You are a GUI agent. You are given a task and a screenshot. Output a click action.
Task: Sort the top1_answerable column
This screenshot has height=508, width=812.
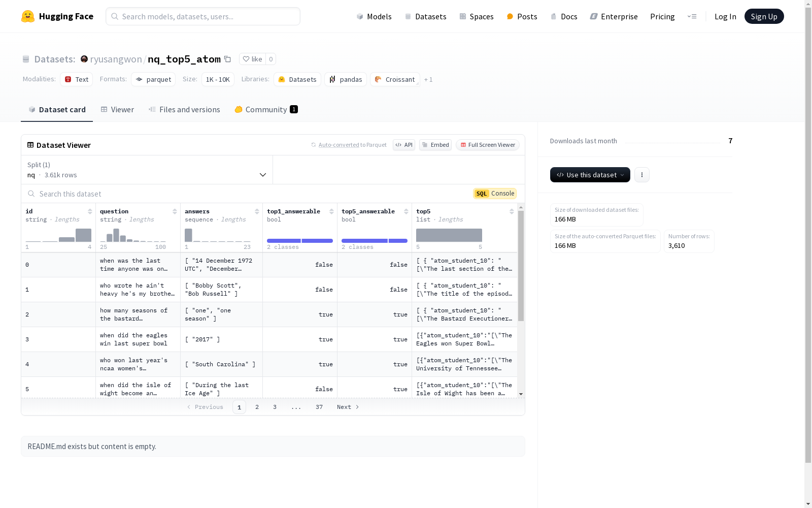[x=331, y=211]
